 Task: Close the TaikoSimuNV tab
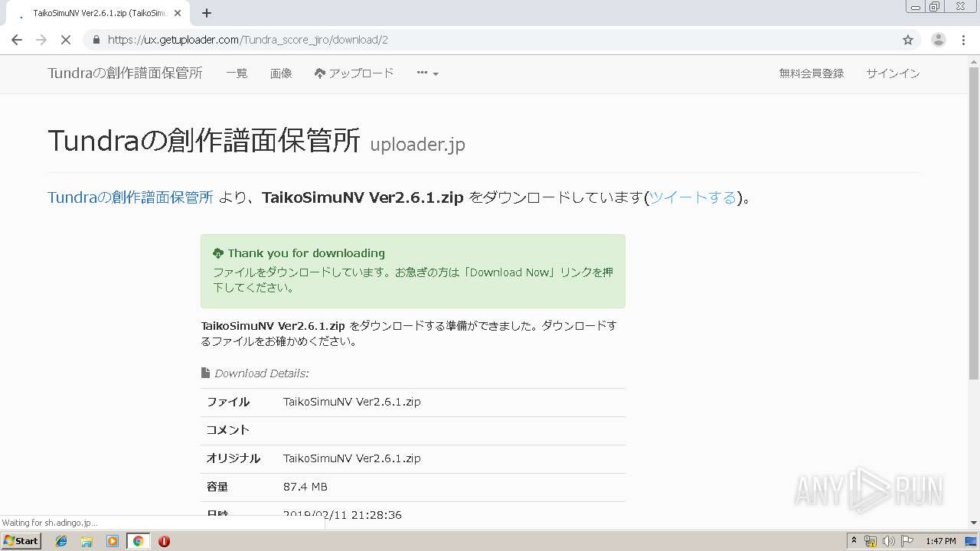[178, 13]
